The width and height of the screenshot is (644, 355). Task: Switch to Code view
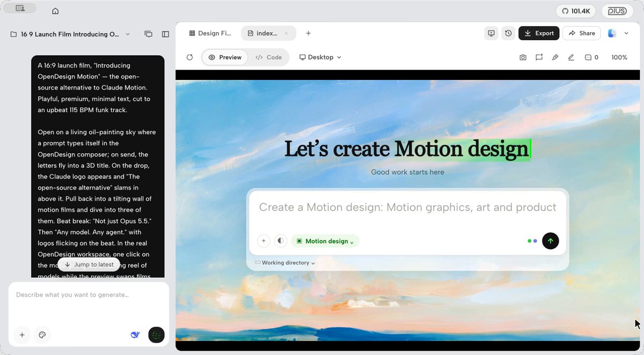coord(268,57)
